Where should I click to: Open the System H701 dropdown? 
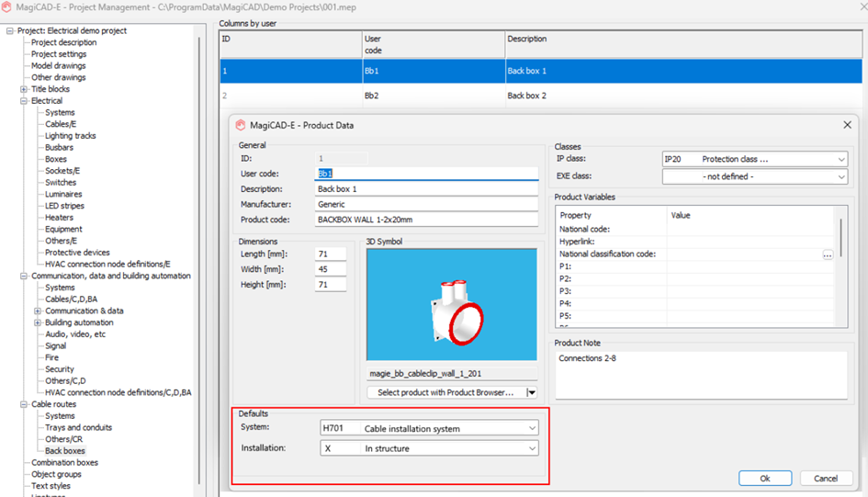532,428
